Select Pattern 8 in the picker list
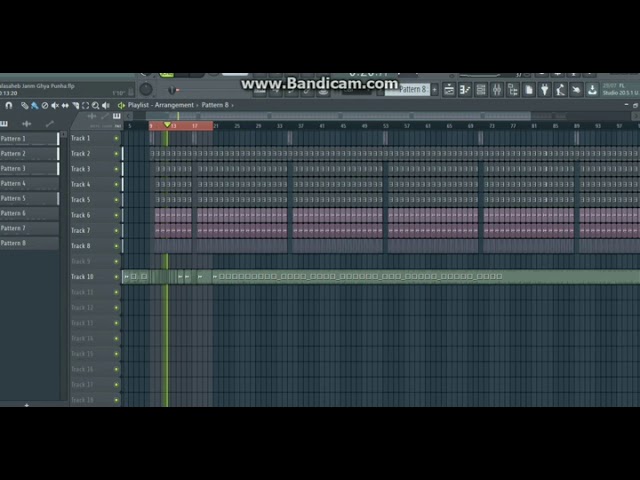The height and width of the screenshot is (480, 640). point(29,243)
